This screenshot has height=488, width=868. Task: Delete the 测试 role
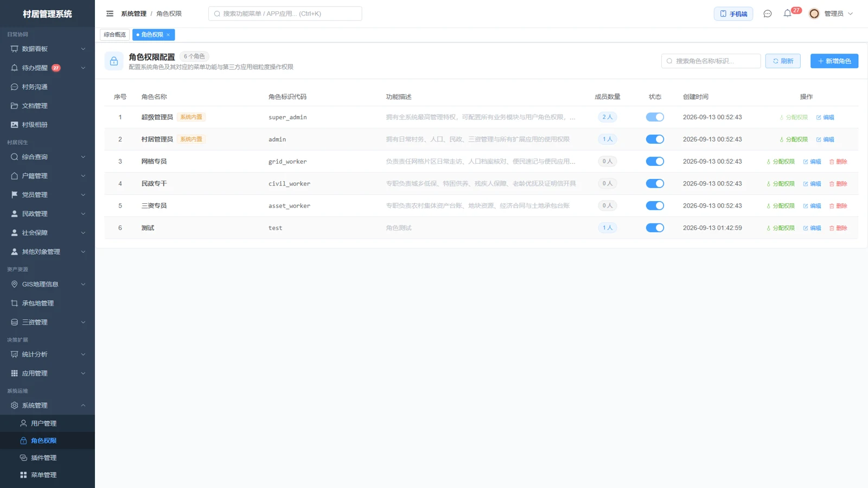(x=838, y=228)
